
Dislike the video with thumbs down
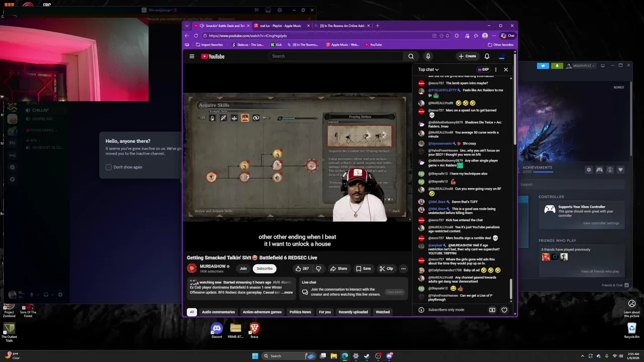coord(318,268)
